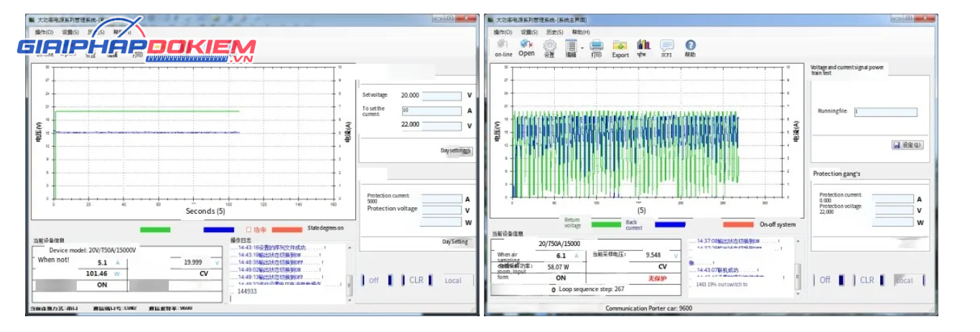Viewport: 980px width, 332px height.
Task: Click the 6.1 A current reading
Action: click(x=561, y=255)
